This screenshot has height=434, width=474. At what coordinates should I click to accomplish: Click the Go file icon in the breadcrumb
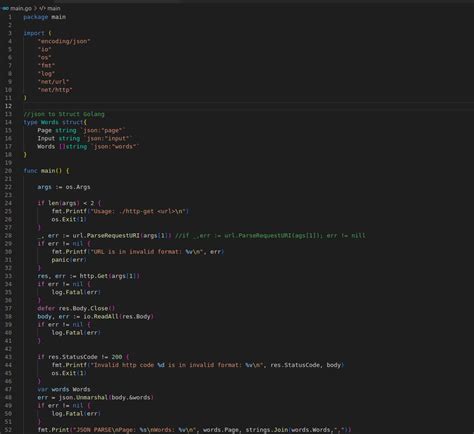tap(5, 8)
